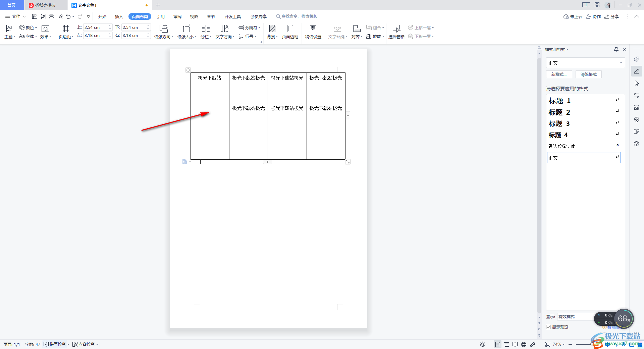Click zoom out minus on zoom slider
644x349 pixels.
pos(570,344)
